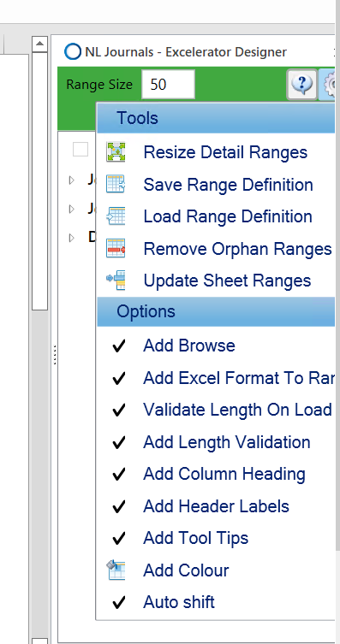Open help with the question mark icon

(x=301, y=84)
